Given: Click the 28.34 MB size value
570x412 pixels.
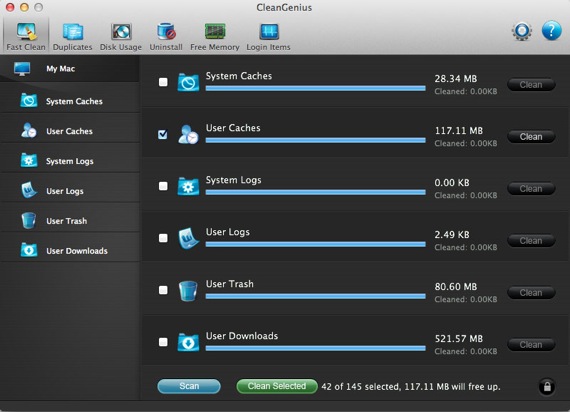Looking at the screenshot, I should pos(456,79).
